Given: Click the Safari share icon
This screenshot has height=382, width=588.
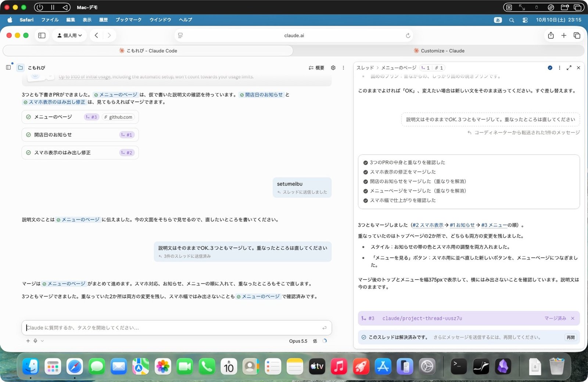Looking at the screenshot, I should point(551,35).
